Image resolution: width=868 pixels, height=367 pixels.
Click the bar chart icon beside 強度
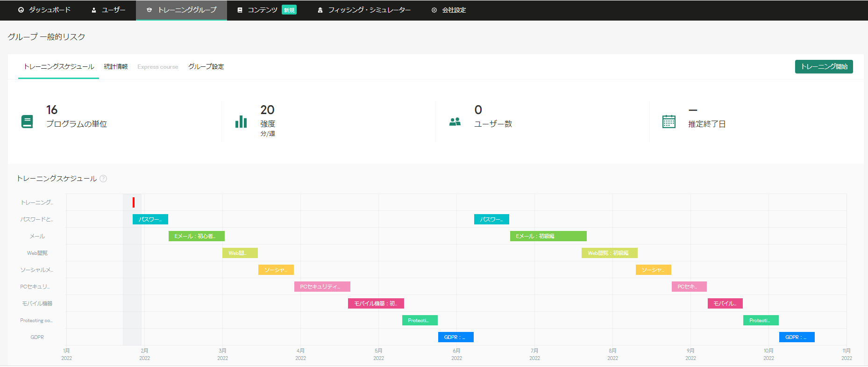[x=241, y=122]
